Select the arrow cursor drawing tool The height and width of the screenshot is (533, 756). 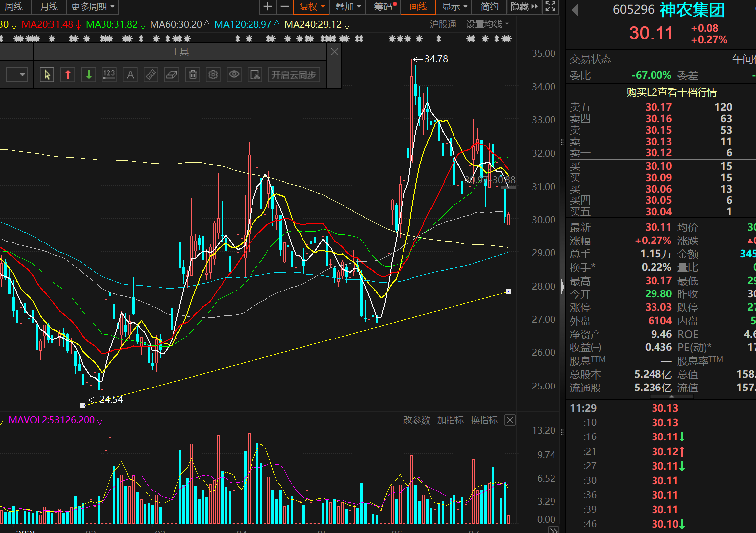(47, 75)
